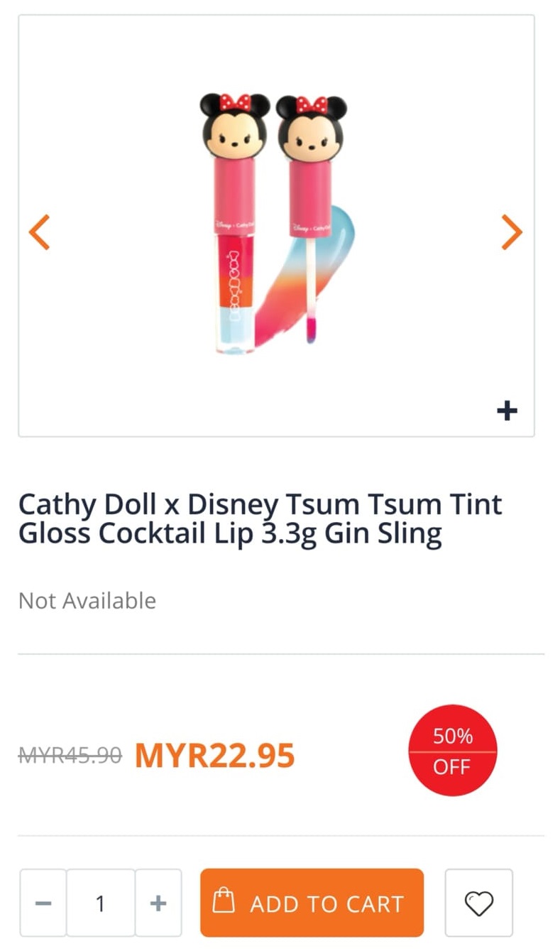
Task: Go to the next product image
Action: pos(511,232)
